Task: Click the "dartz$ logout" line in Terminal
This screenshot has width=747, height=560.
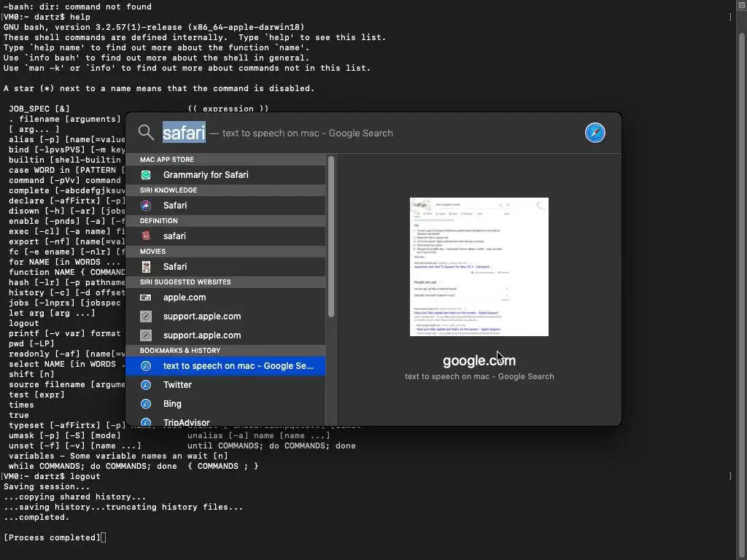Action: tap(50, 476)
